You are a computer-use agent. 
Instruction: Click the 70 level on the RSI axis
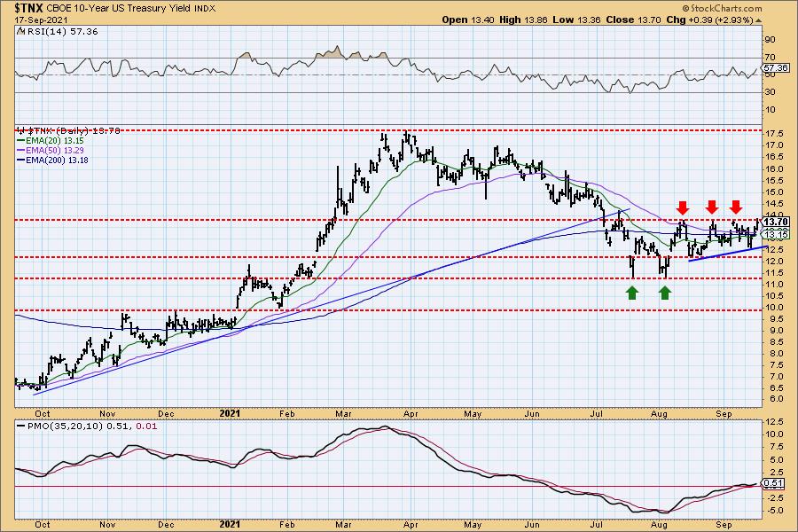pyautogui.click(x=770, y=58)
